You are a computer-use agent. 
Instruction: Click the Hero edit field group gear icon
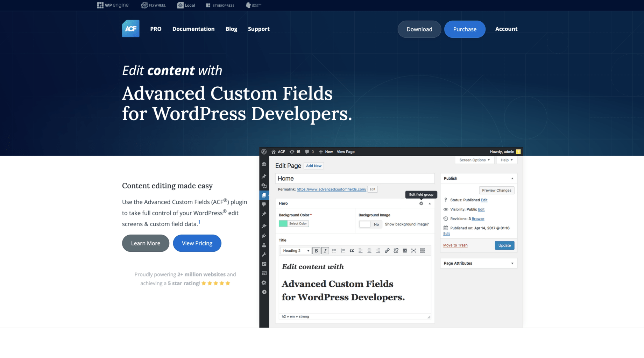coord(421,203)
